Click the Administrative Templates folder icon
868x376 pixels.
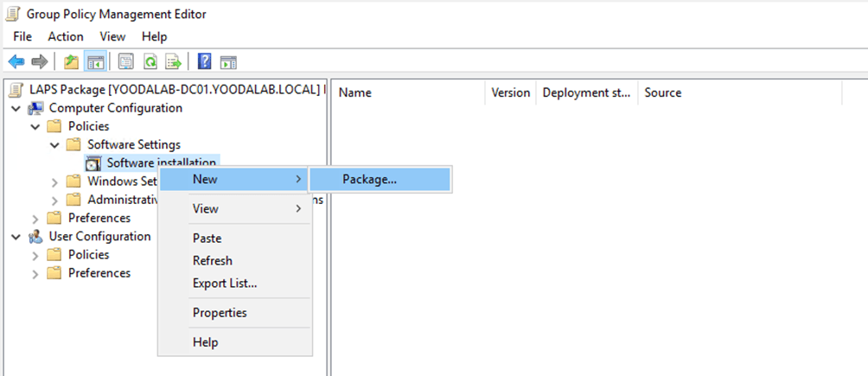pos(73,200)
